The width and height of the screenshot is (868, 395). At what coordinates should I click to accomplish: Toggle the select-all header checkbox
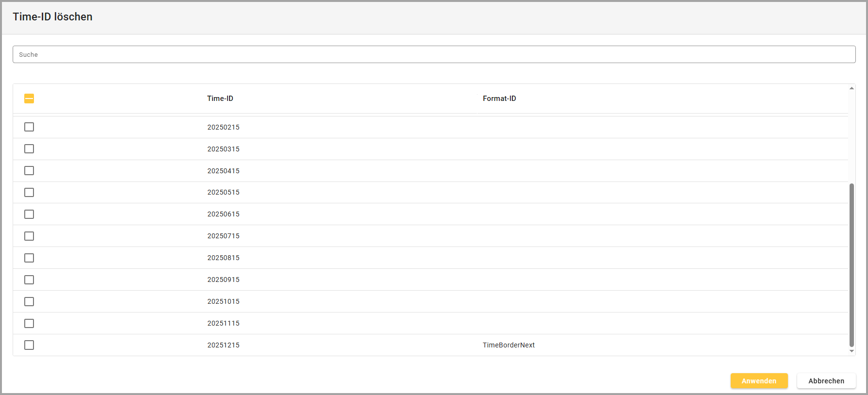(29, 99)
